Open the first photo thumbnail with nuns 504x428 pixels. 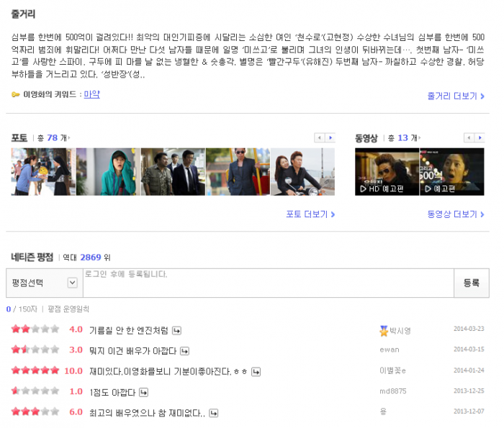point(43,173)
